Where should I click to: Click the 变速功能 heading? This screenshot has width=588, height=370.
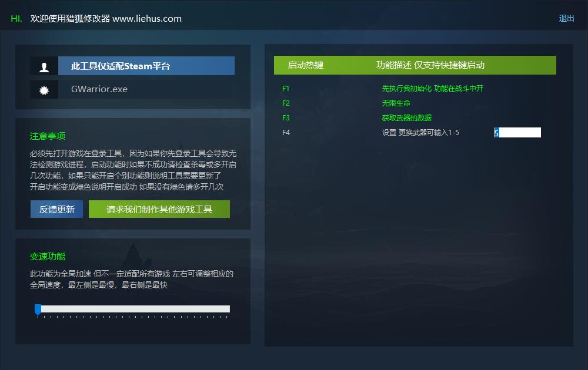(48, 257)
